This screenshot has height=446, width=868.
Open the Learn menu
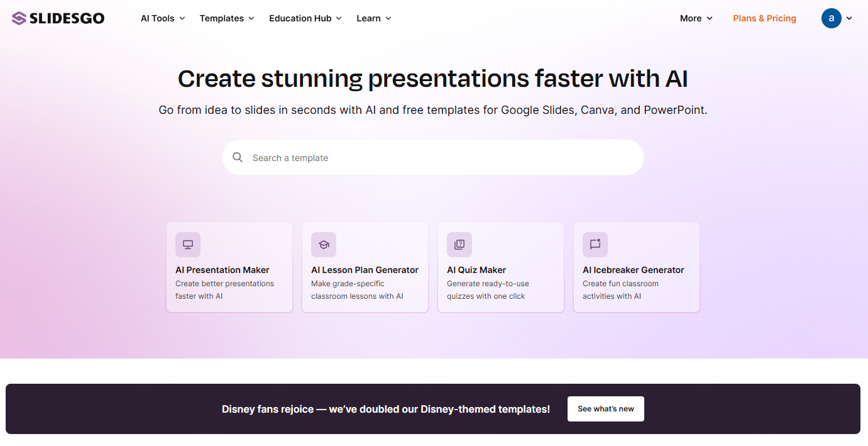coord(373,18)
